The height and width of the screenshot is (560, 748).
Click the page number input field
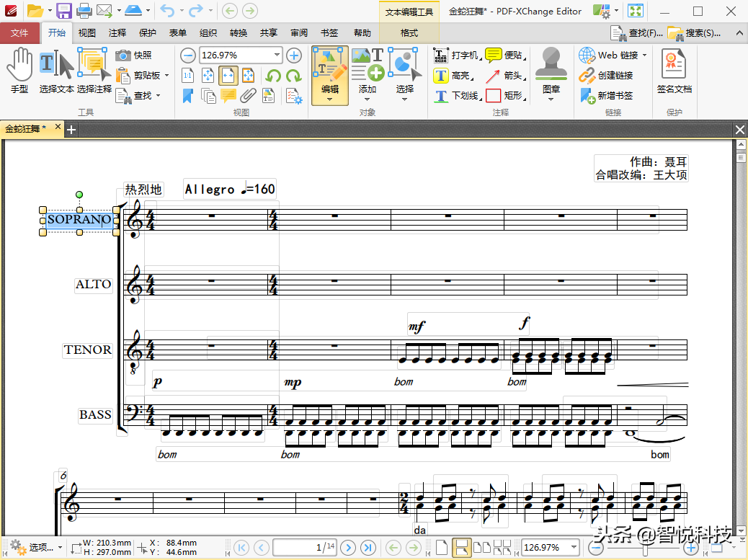click(x=304, y=547)
